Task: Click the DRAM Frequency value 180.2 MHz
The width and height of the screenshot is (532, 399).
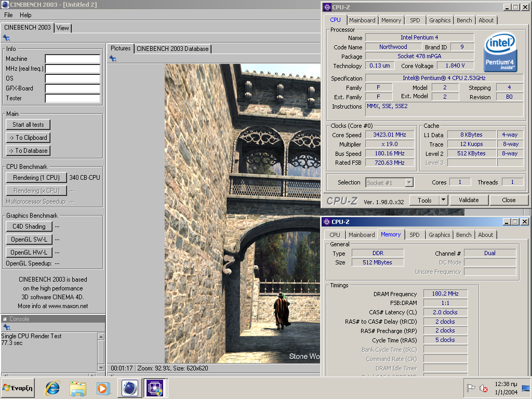Action: click(x=445, y=294)
